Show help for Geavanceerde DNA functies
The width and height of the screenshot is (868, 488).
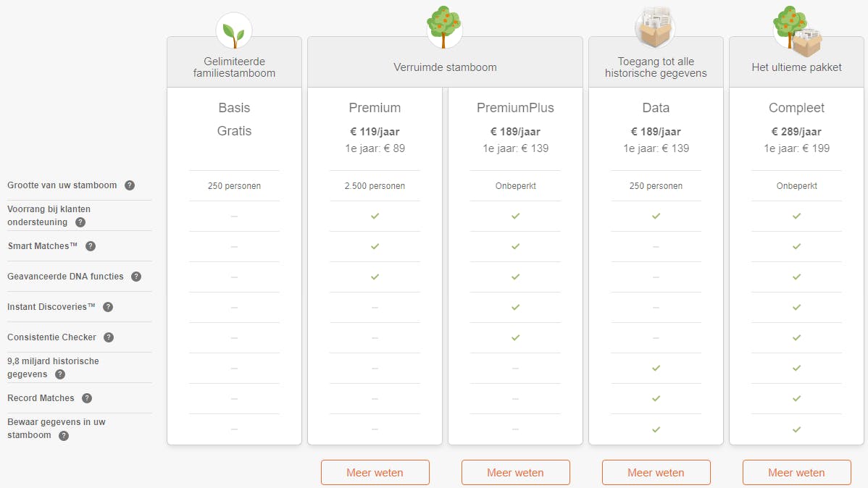(136, 277)
